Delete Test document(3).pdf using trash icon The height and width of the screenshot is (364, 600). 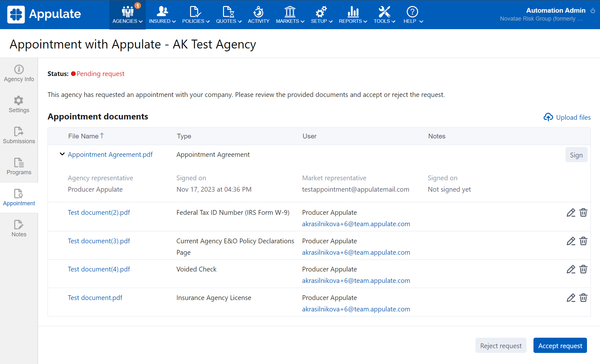[583, 241]
